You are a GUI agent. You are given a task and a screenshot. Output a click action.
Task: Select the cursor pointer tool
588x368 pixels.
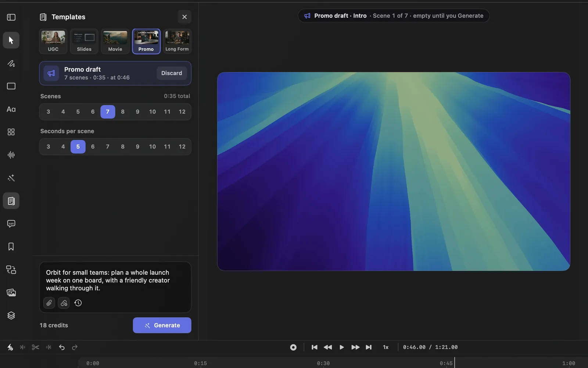[x=11, y=40]
